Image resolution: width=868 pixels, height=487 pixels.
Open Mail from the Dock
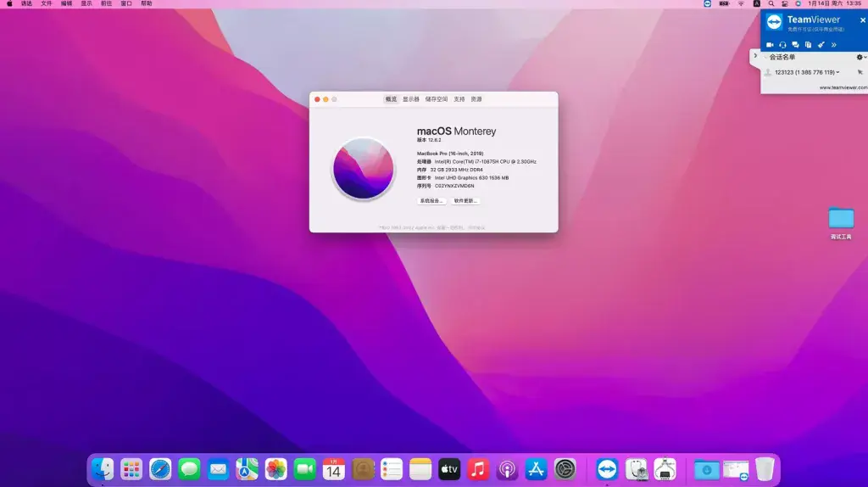coord(218,469)
